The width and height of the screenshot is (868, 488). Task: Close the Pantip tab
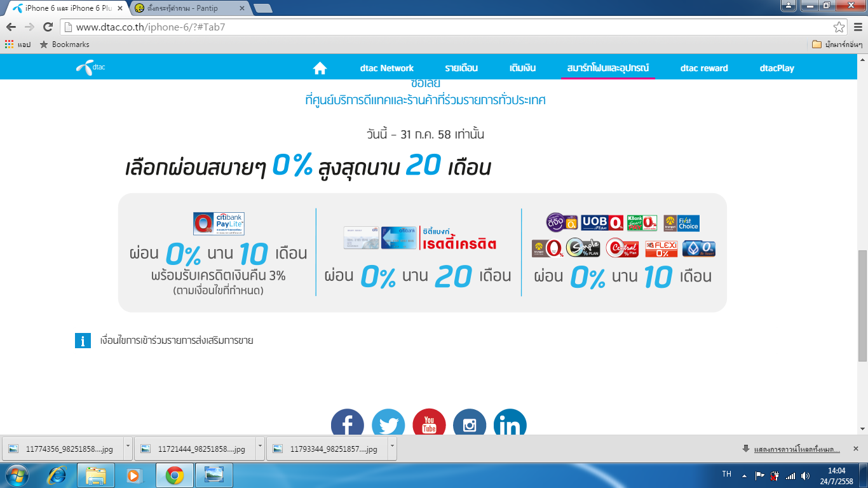(x=243, y=8)
